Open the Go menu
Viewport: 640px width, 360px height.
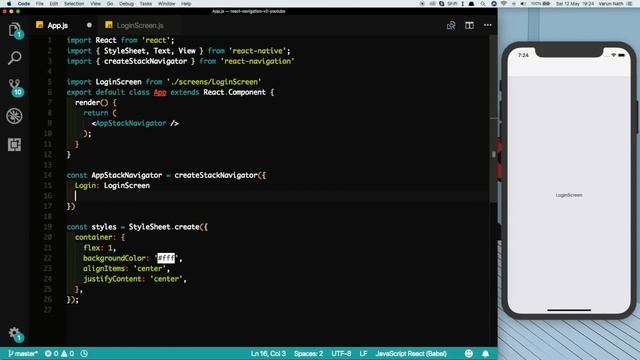pyautogui.click(x=110, y=4)
